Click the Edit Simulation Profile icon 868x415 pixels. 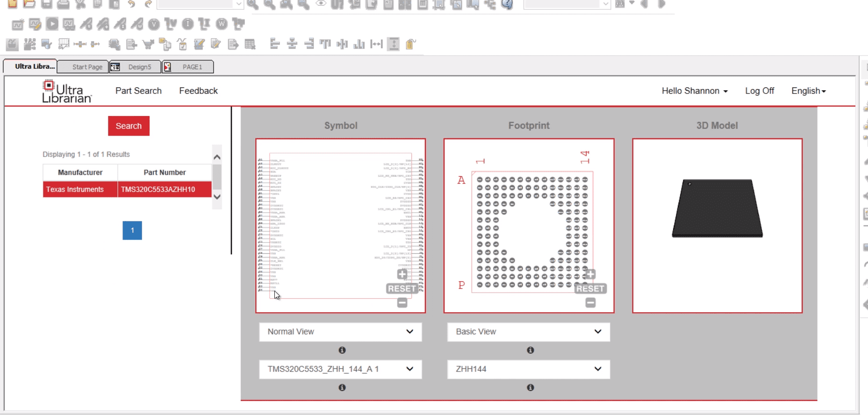tap(35, 24)
